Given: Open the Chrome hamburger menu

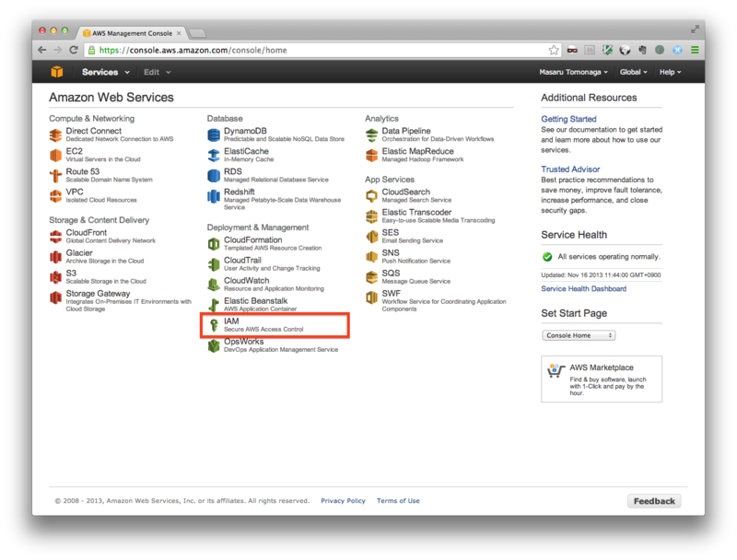Looking at the screenshot, I should [x=695, y=50].
